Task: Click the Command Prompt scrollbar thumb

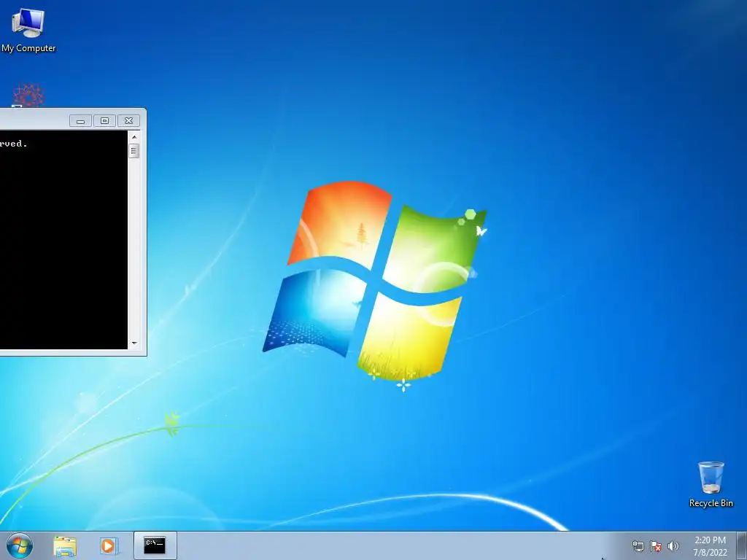Action: pos(134,151)
